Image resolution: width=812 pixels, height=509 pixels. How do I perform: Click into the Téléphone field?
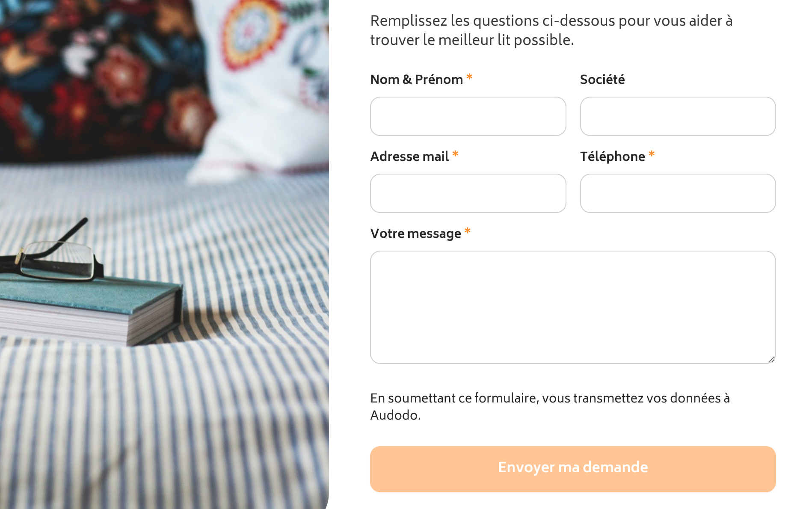tap(677, 193)
